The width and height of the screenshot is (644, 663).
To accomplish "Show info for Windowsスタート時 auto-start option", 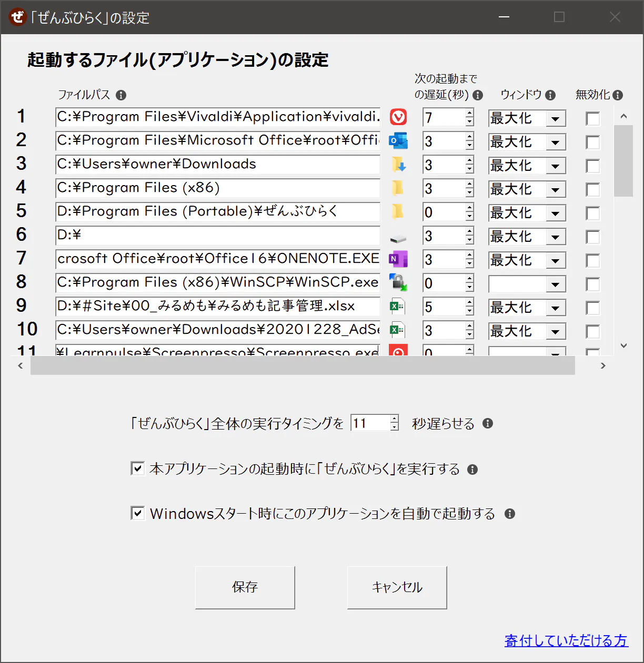I will [509, 514].
